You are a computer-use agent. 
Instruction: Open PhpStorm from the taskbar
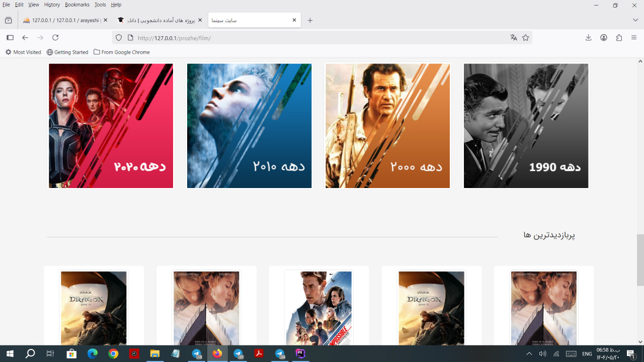tap(300, 354)
